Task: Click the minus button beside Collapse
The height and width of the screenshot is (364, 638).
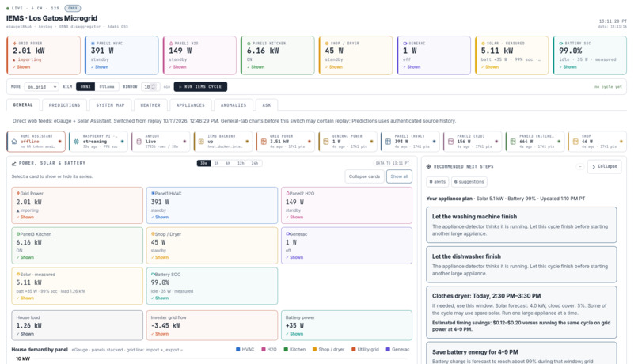Action: [579, 166]
